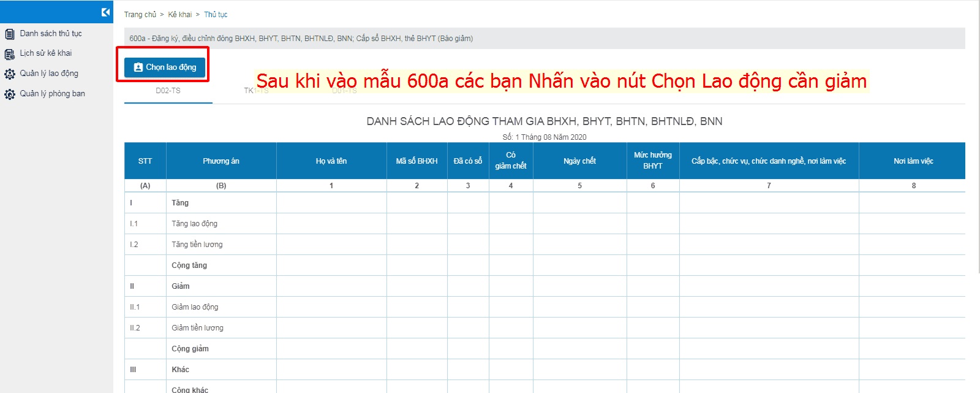Viewport: 980px width, 393px height.
Task: Click the Mã số BHXH column header
Action: [x=417, y=161]
